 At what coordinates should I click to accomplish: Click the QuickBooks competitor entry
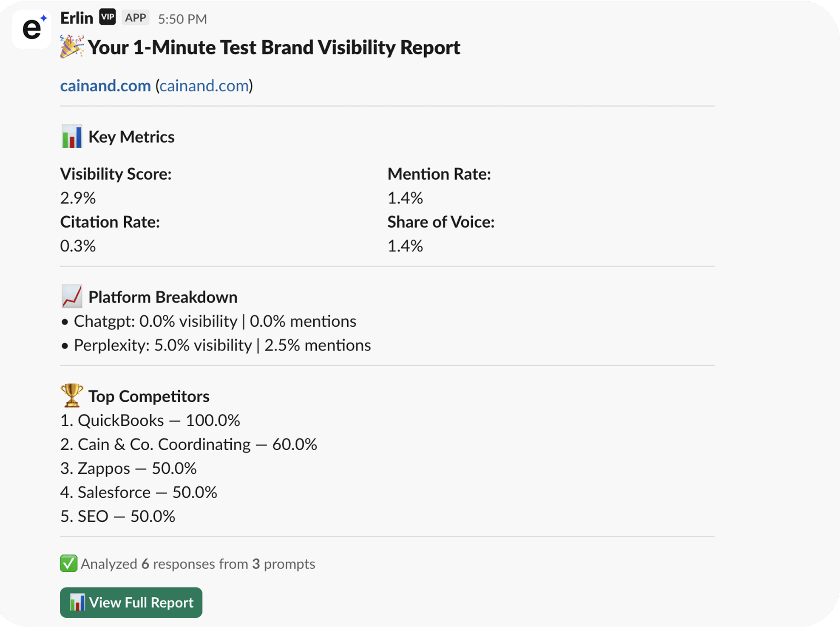point(150,421)
